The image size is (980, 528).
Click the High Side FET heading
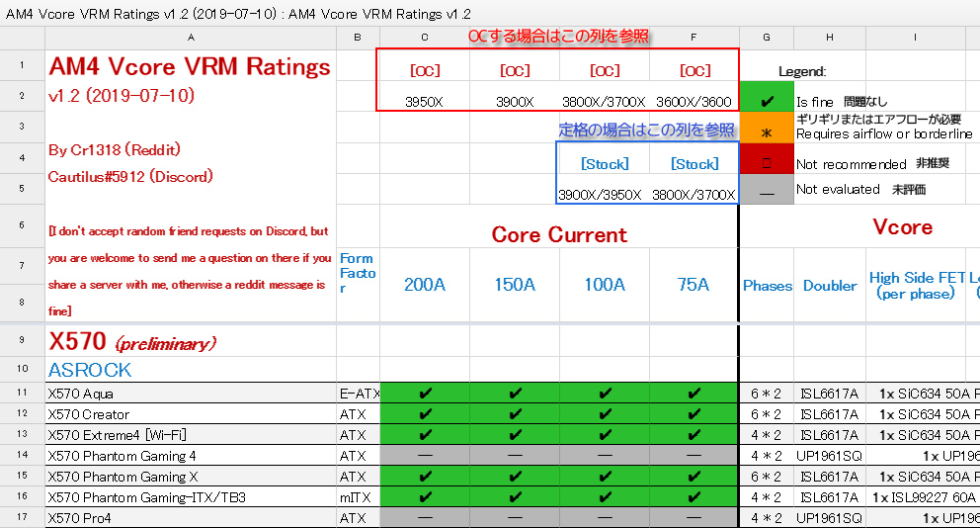tap(917, 286)
